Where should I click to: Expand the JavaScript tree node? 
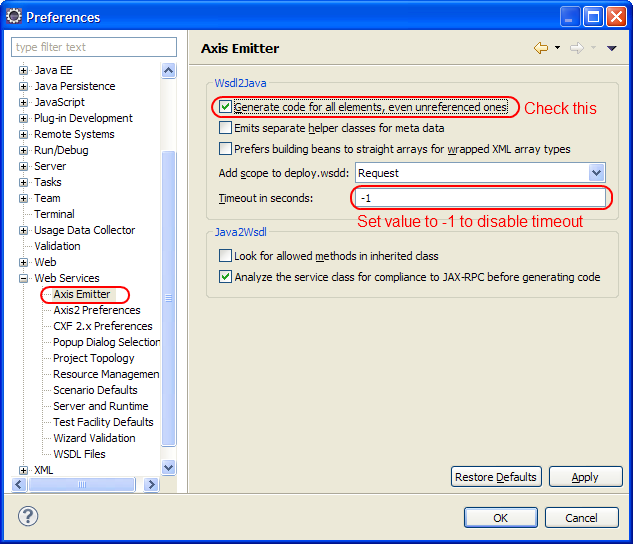[23, 102]
